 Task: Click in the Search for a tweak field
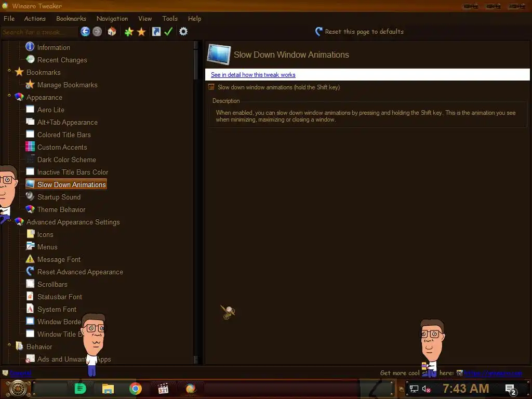(x=39, y=32)
